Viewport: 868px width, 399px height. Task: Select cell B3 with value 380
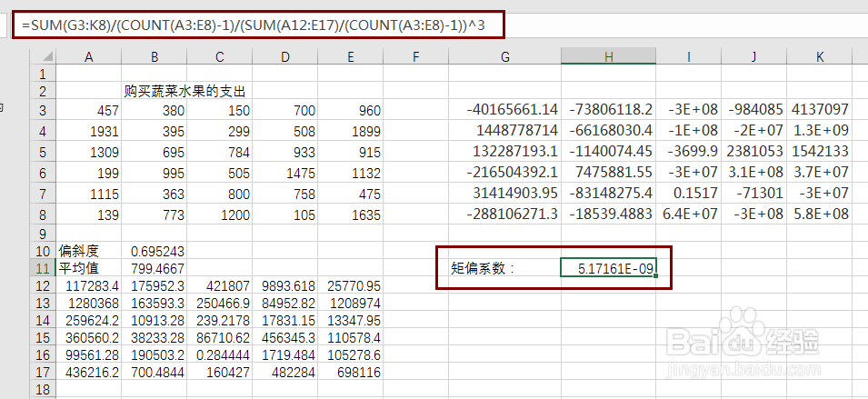pyautogui.click(x=155, y=110)
